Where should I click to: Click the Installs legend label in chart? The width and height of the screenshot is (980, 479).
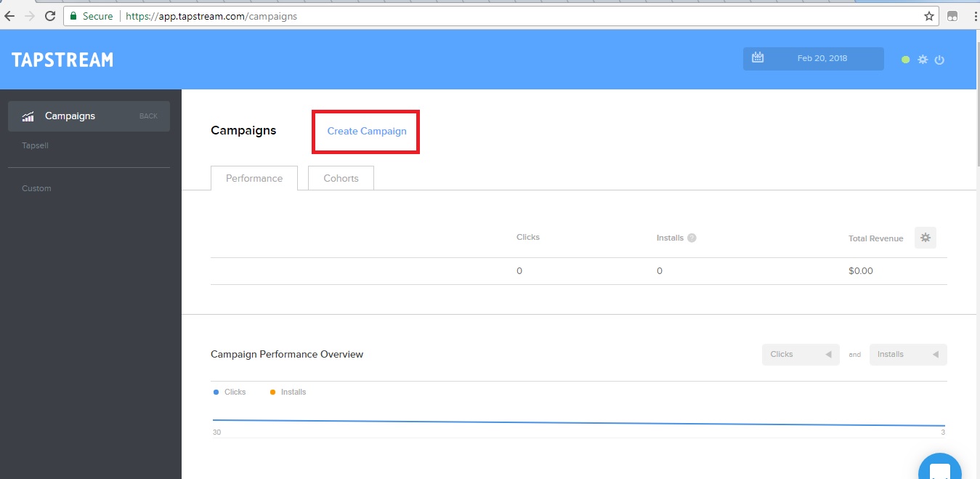coord(293,392)
